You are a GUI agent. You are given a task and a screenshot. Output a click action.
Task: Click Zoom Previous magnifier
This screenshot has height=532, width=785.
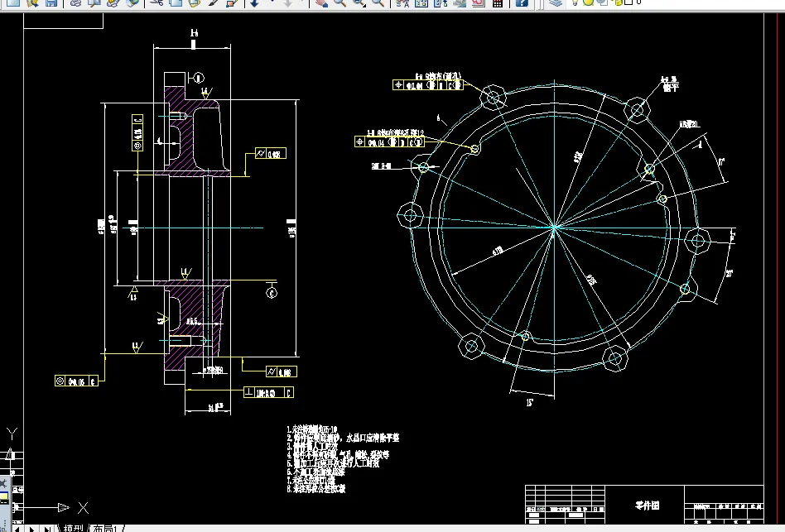pyautogui.click(x=378, y=2)
